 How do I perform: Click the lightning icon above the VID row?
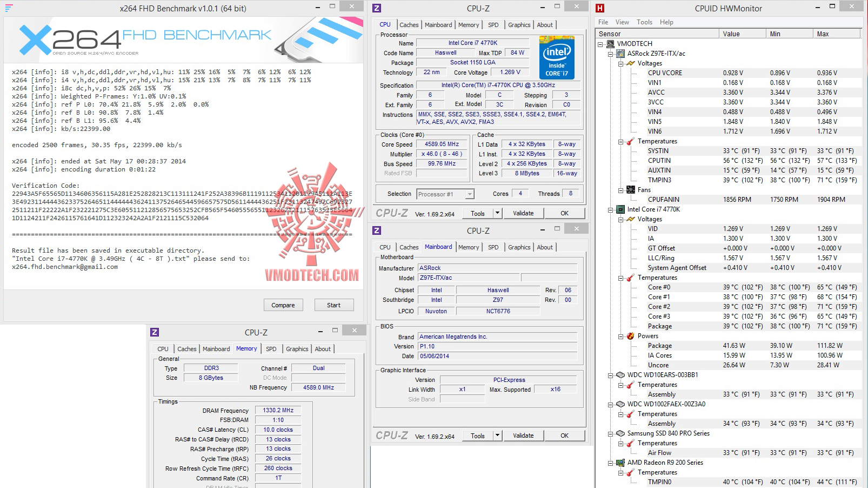tap(631, 219)
